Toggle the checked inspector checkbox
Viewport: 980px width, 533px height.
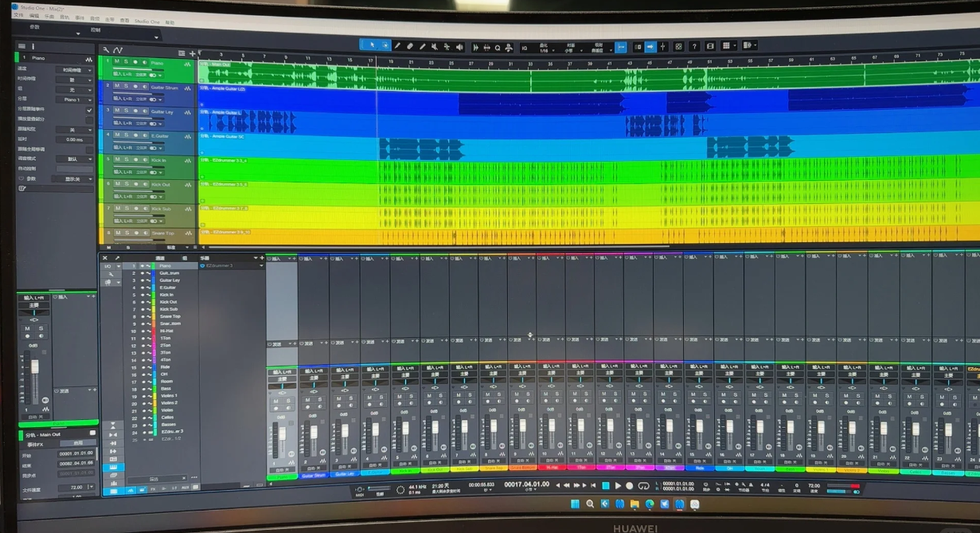pyautogui.click(x=89, y=110)
